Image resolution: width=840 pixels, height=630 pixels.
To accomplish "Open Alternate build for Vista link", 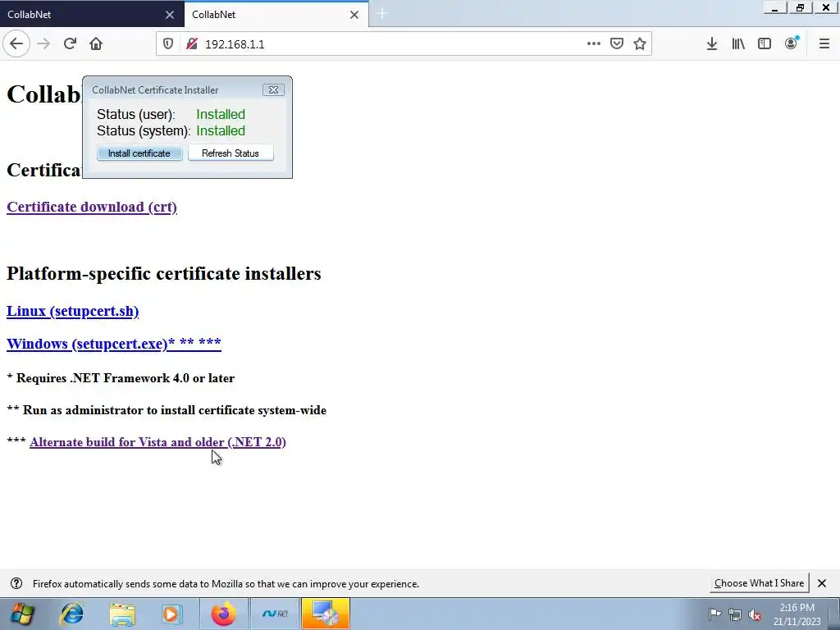I will 157,442.
